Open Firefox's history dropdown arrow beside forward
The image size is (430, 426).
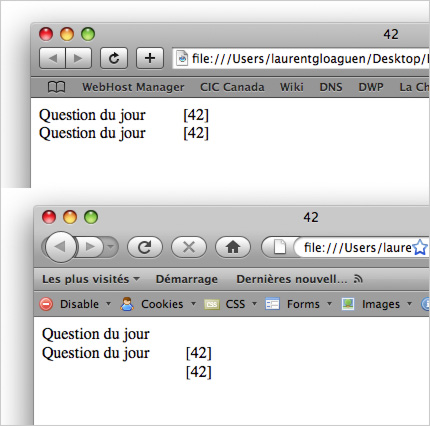click(x=111, y=247)
